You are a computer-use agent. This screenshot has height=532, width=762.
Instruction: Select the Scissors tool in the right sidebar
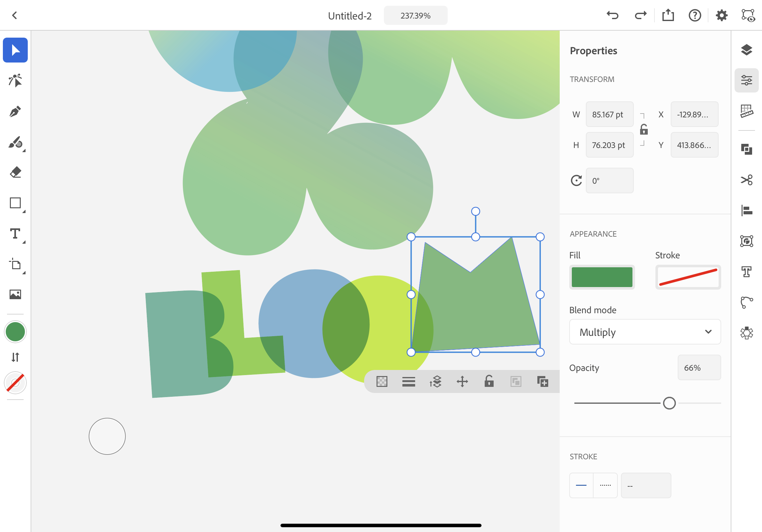(x=746, y=180)
